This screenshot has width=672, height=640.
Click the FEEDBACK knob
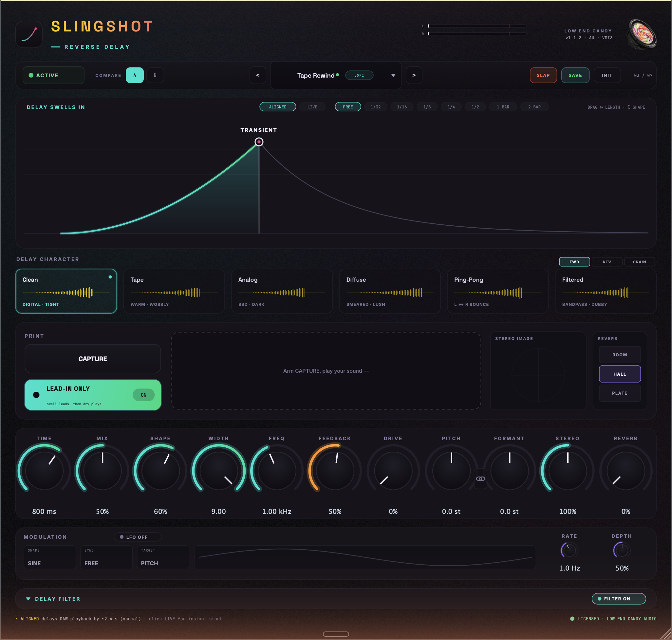tap(335, 470)
